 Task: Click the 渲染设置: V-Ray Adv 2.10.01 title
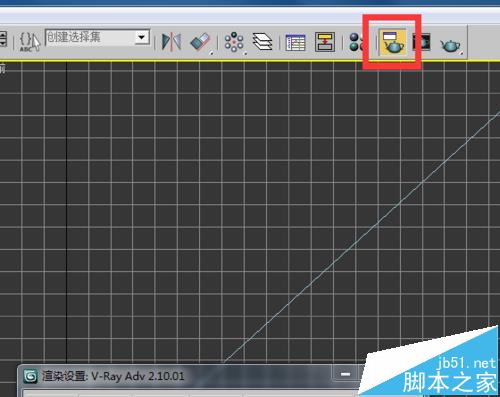tap(113, 376)
